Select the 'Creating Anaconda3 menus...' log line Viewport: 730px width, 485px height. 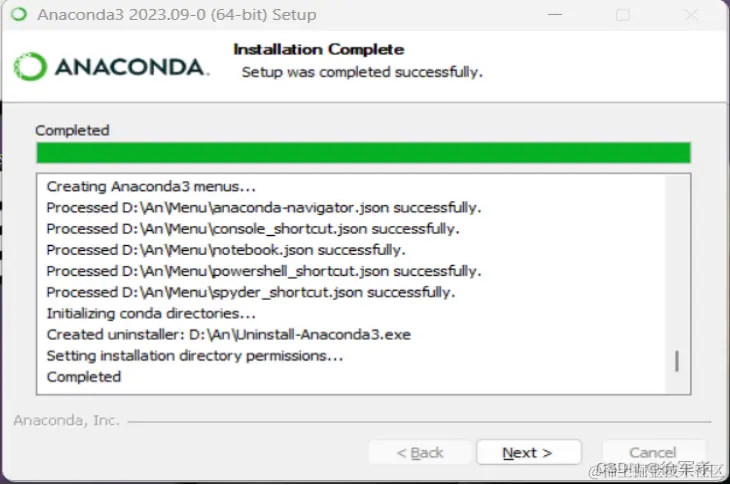pos(151,186)
